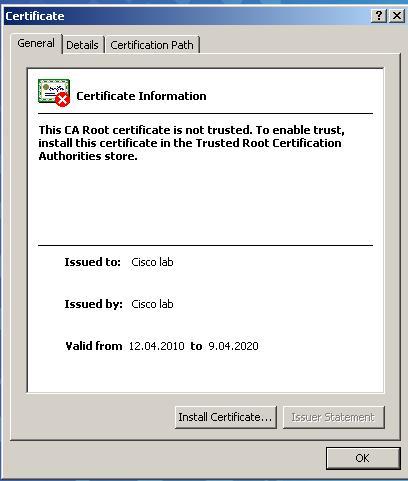408x481 pixels.
Task: Click the red X error badge
Action: (x=62, y=100)
